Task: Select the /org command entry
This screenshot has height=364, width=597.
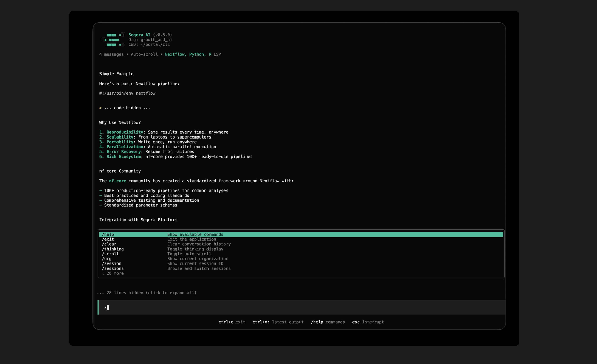Action: click(301, 259)
